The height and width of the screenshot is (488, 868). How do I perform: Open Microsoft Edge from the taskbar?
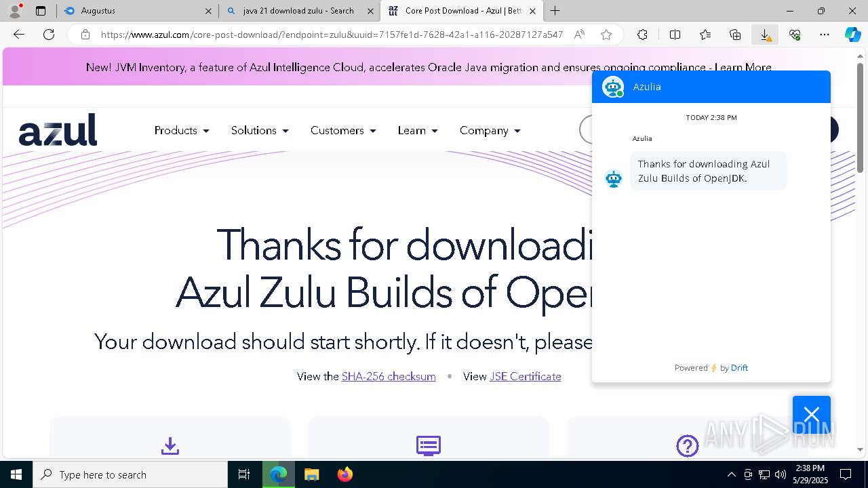[x=279, y=474]
